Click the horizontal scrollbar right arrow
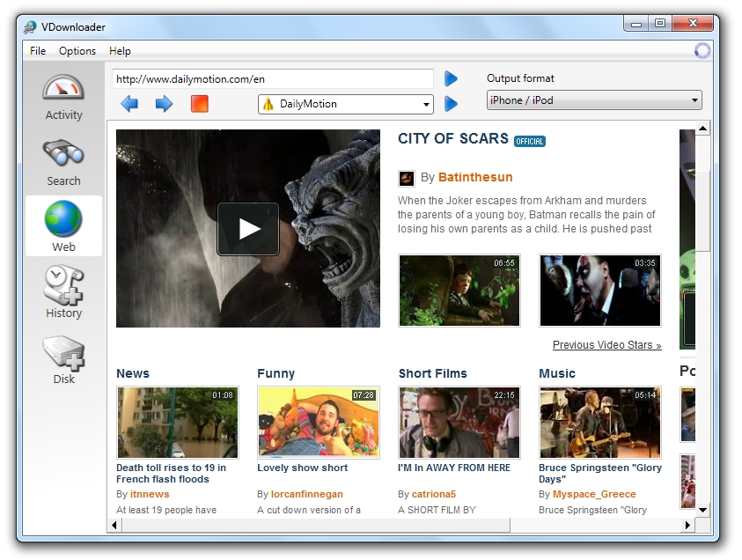Image resolution: width=742 pixels, height=560 pixels. (x=687, y=525)
